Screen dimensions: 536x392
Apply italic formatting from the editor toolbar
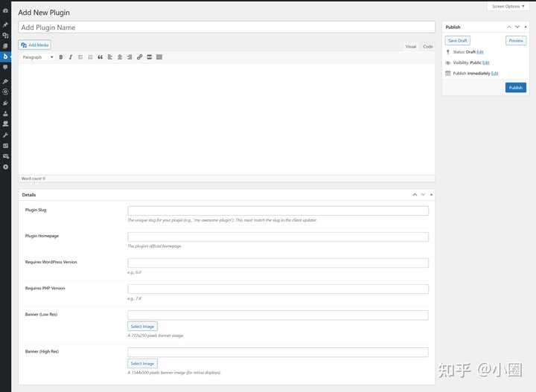coord(71,57)
